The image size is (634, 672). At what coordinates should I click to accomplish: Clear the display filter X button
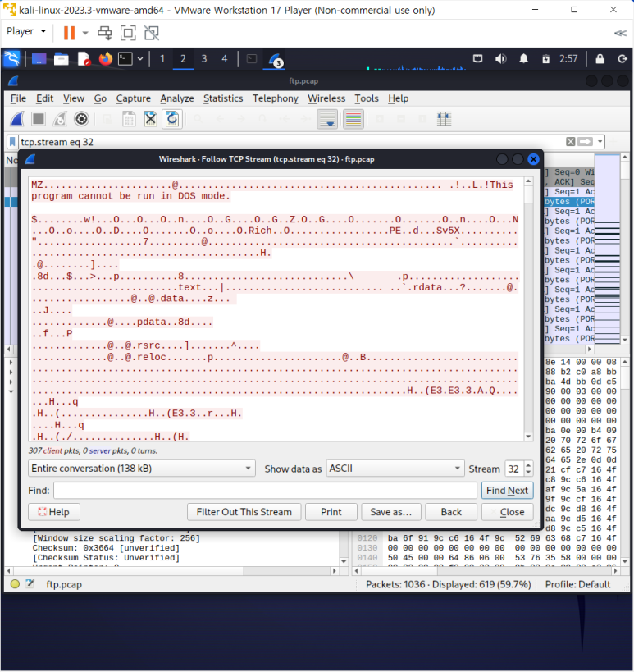(x=570, y=142)
